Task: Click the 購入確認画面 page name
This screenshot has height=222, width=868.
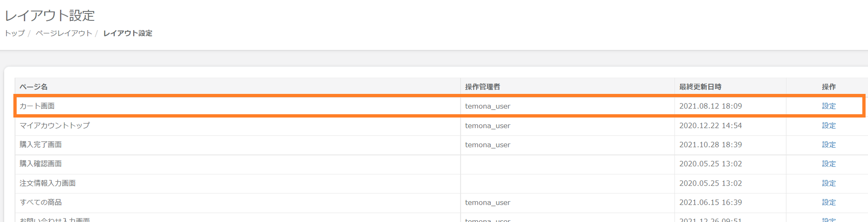Action: click(x=41, y=164)
